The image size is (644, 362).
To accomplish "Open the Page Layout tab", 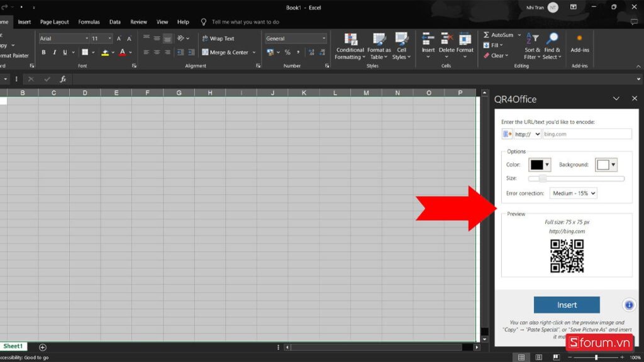I will click(54, 22).
